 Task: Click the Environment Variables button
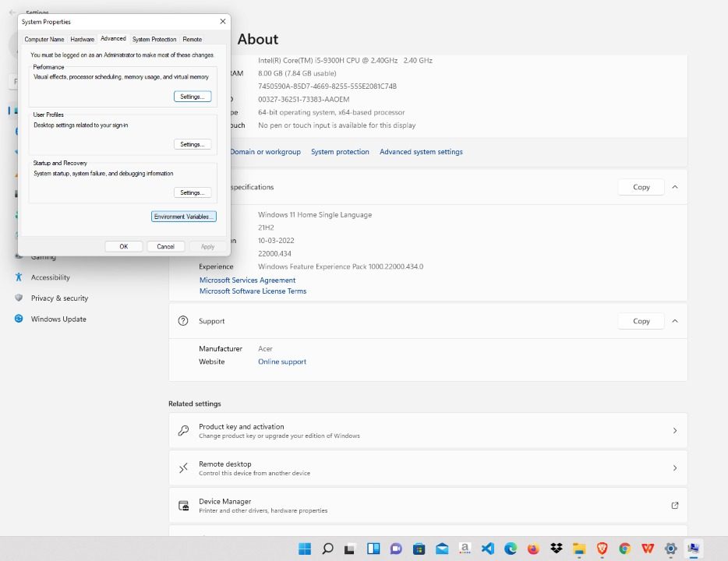point(183,217)
